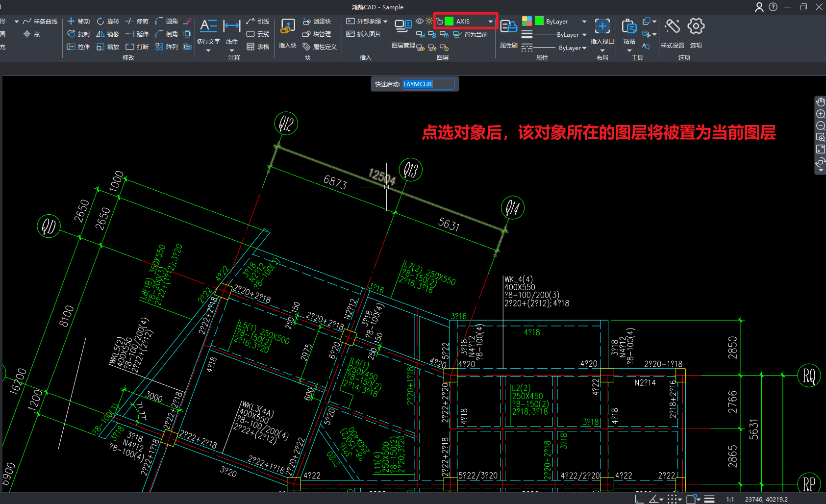The width and height of the screenshot is (826, 504).
Task: Activate the 修剪 (Trim) tool
Action: (x=137, y=22)
